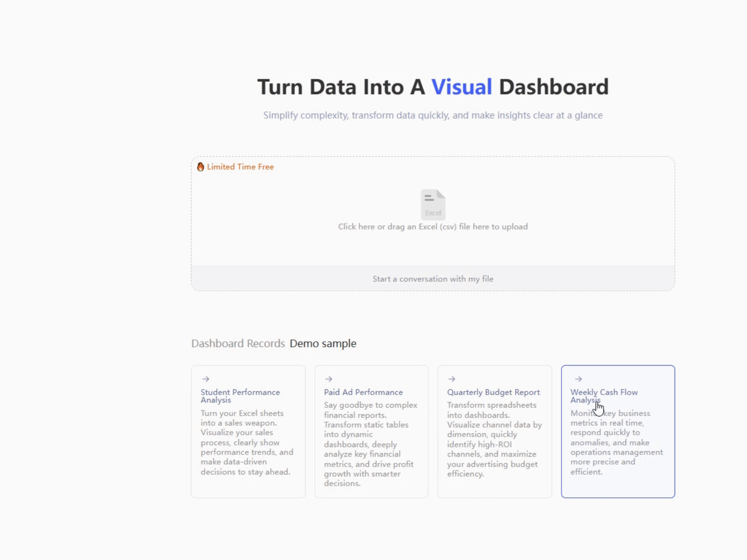The image size is (747, 560).
Task: Select the Student Performance Analysis card description
Action: tap(247, 442)
